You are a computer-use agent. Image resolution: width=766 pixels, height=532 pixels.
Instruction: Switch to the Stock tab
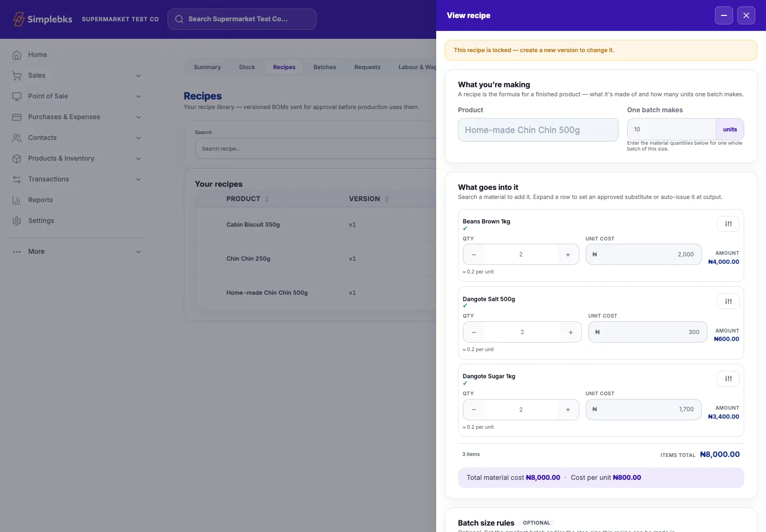coord(247,67)
